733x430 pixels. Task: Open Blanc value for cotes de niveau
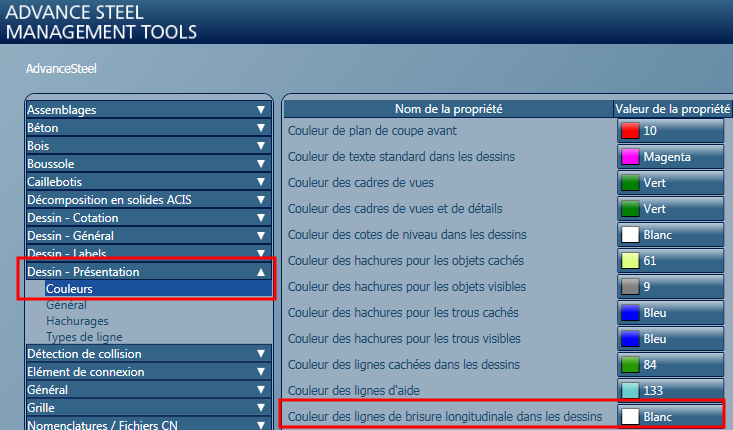tap(670, 235)
